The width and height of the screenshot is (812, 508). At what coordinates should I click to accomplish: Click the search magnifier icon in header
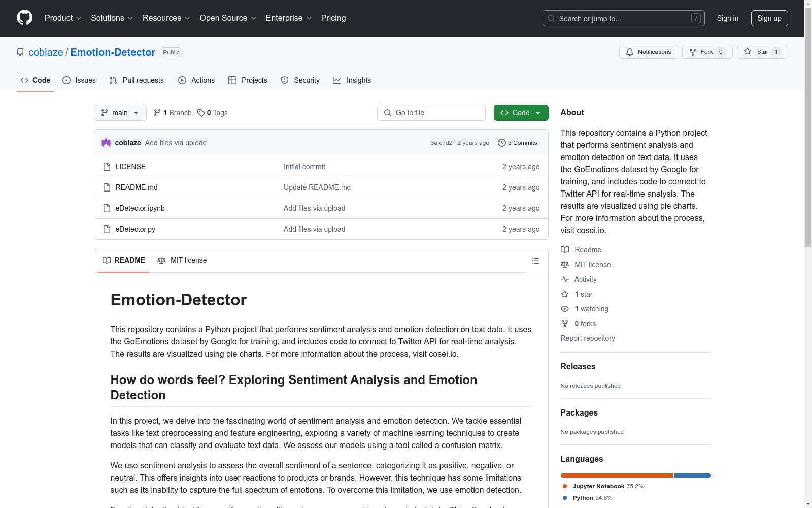(x=551, y=18)
